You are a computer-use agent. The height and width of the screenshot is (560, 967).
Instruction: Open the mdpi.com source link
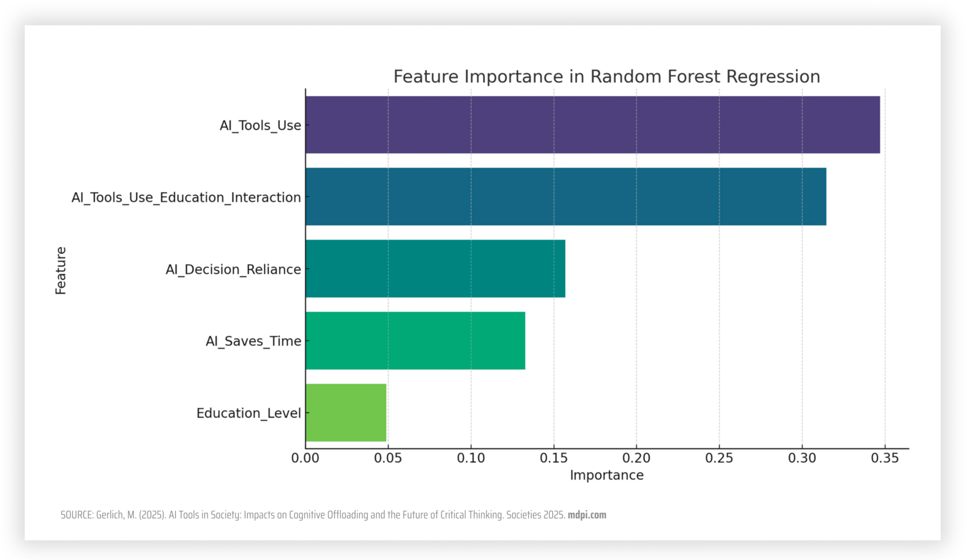587,515
